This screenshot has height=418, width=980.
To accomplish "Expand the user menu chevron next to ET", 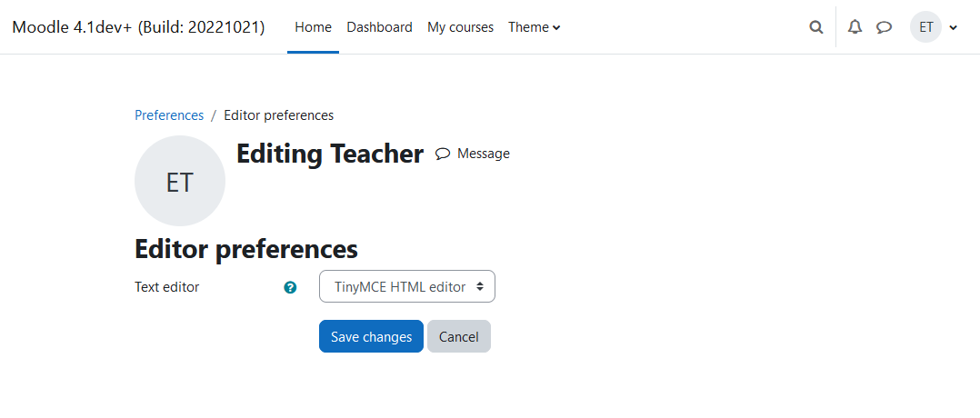I will pyautogui.click(x=953, y=27).
